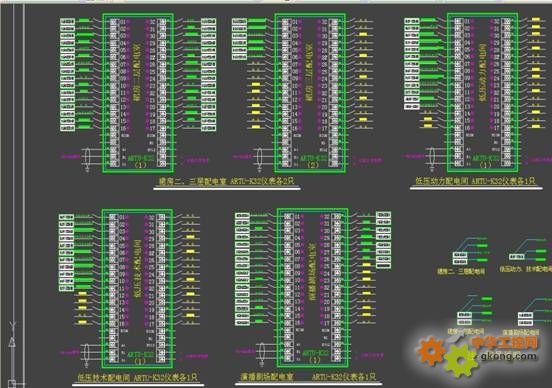Image resolution: width=552 pixels, height=388 pixels.
Task: Click the white underline beneath 低压技术配电间 caption
Action: [138, 385]
